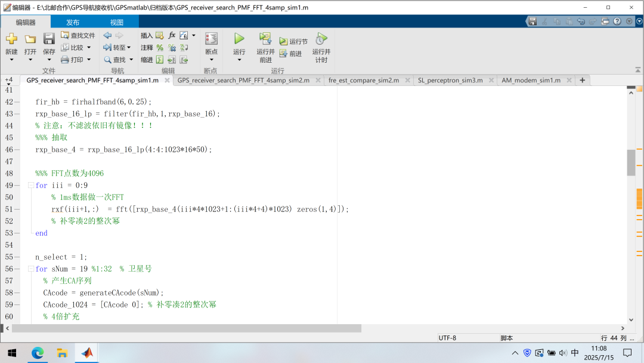Open Microsoft Edge from the taskbar
Screen dimensions: 644x363
[38, 353]
